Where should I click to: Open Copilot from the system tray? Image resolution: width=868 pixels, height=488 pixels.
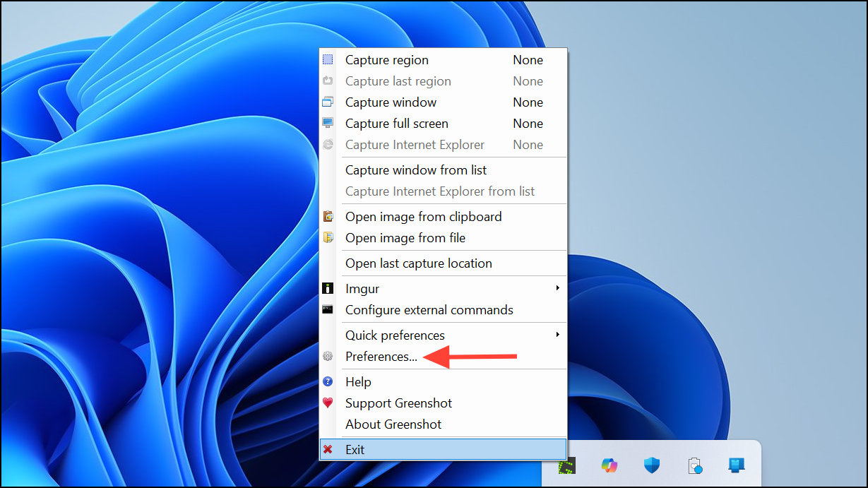[x=609, y=465]
